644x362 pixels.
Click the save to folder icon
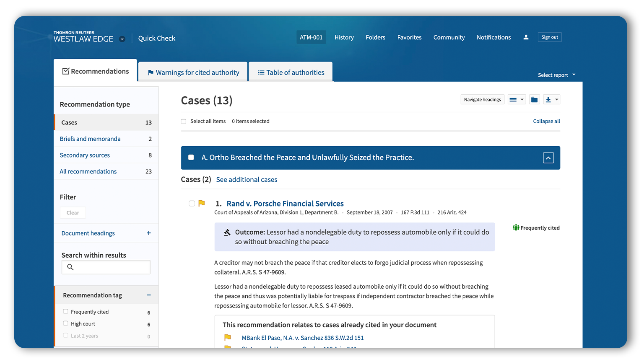534,100
